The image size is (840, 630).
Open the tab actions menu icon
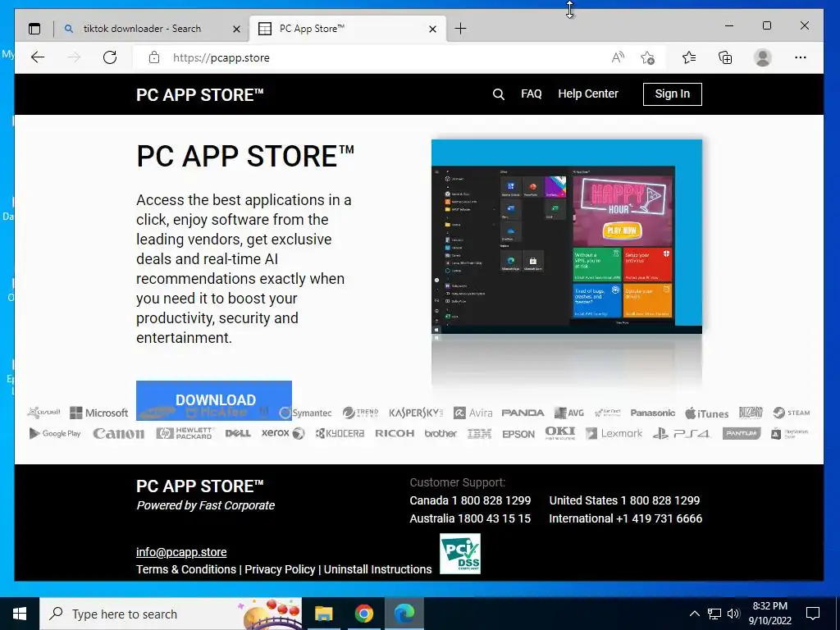[34, 29]
